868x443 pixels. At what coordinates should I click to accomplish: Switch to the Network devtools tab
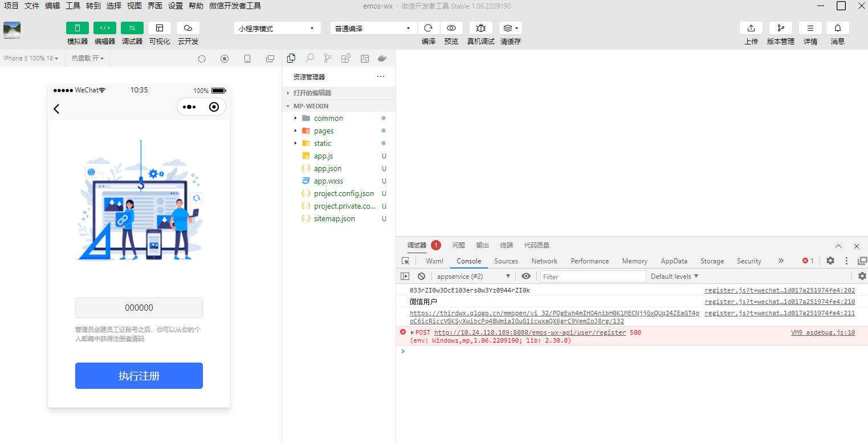tap(544, 261)
